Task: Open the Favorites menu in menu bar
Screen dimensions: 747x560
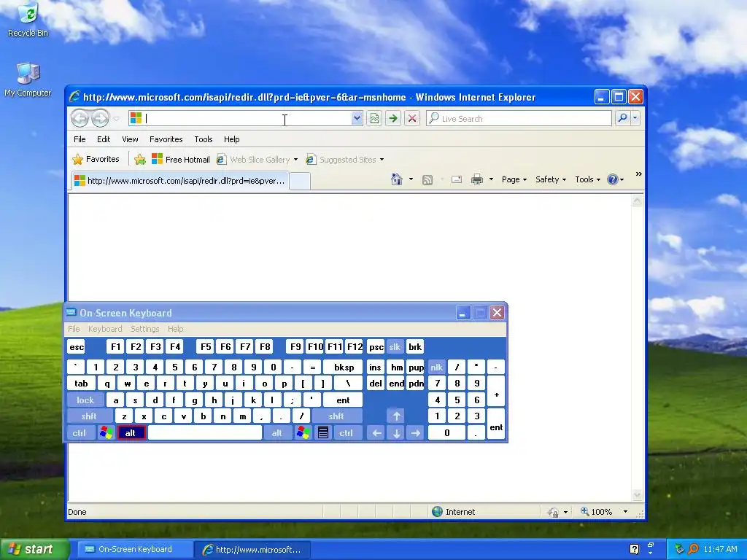Action: [166, 139]
